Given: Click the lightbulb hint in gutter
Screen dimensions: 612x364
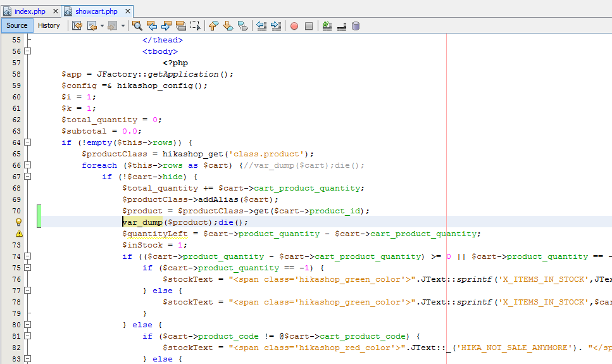Looking at the screenshot, I should point(18,222).
